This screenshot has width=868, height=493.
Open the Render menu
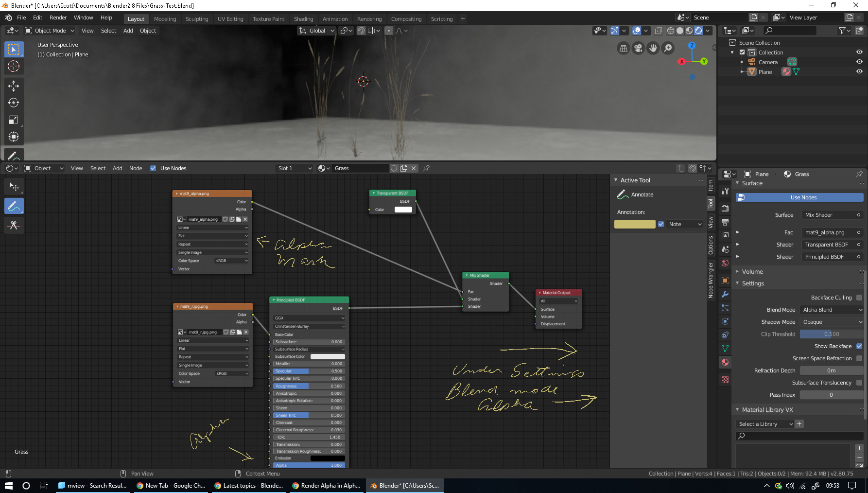pyautogui.click(x=58, y=18)
